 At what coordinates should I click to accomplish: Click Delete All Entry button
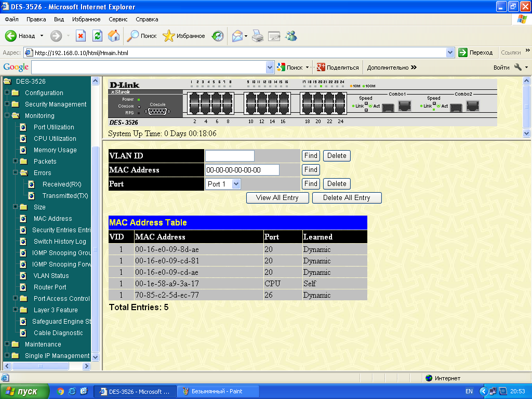coord(347,198)
